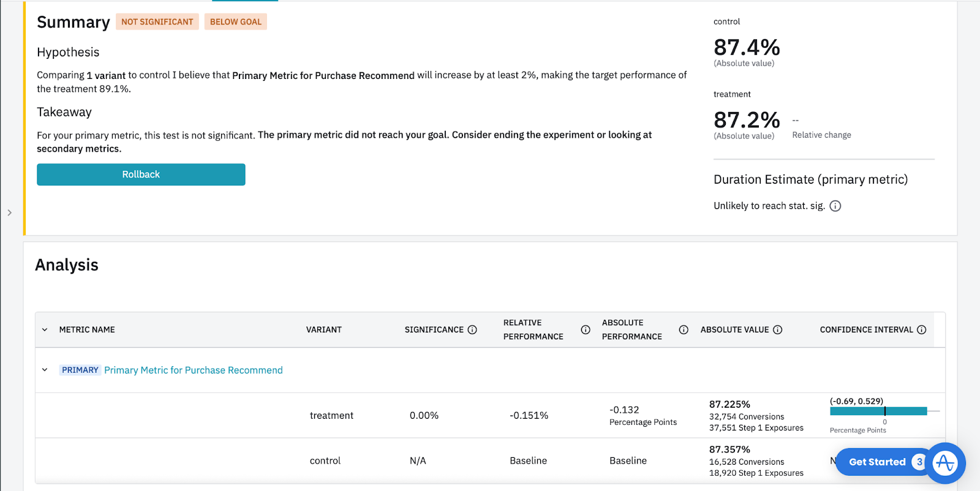Click the BELOW GOAL status badge
This screenshot has width=980, height=491.
235,22
